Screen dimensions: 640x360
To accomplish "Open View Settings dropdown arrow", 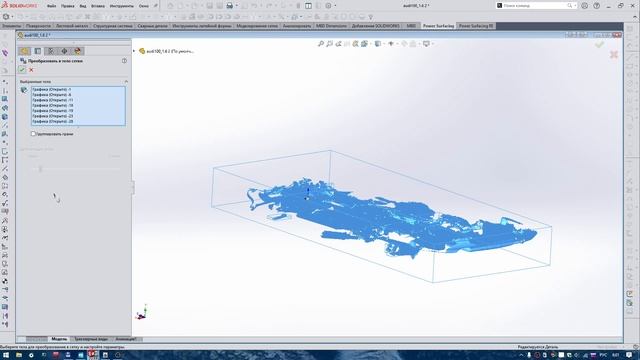I will click(432, 44).
